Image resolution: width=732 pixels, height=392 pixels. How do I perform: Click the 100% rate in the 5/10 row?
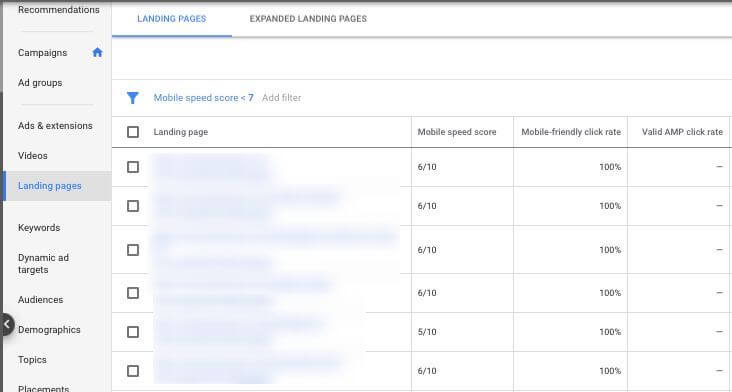click(610, 332)
